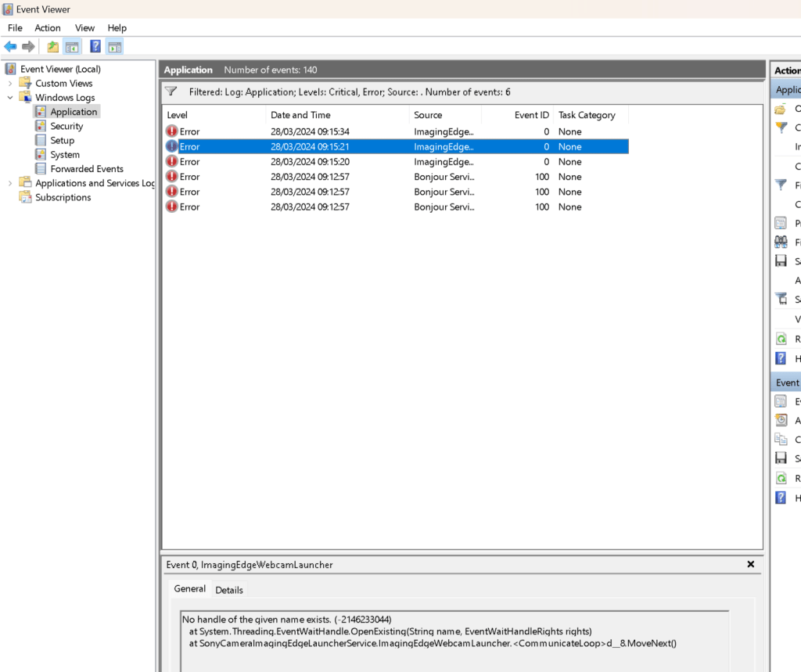Click the Save Selected Events disk icon in Event actions
The width and height of the screenshot is (801, 672).
[781, 458]
